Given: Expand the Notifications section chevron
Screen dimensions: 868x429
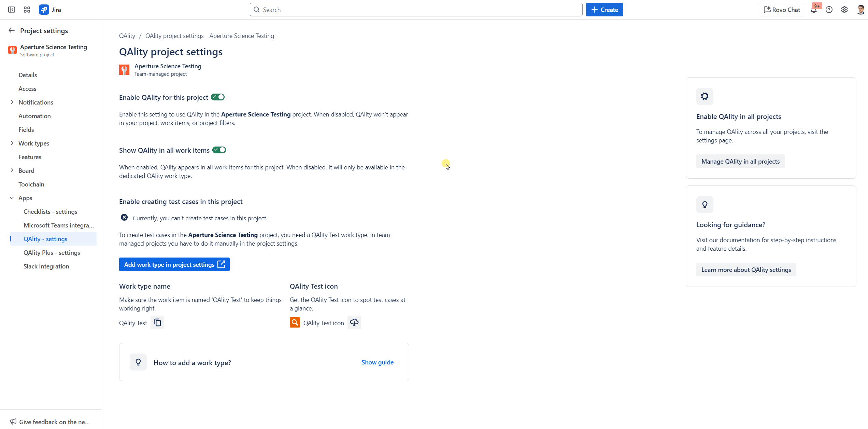Looking at the screenshot, I should point(12,102).
